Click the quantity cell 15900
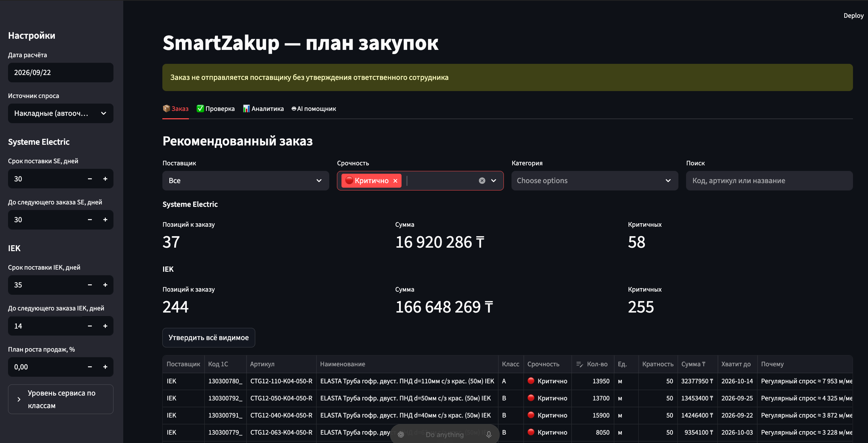The width and height of the screenshot is (868, 443). (593, 415)
